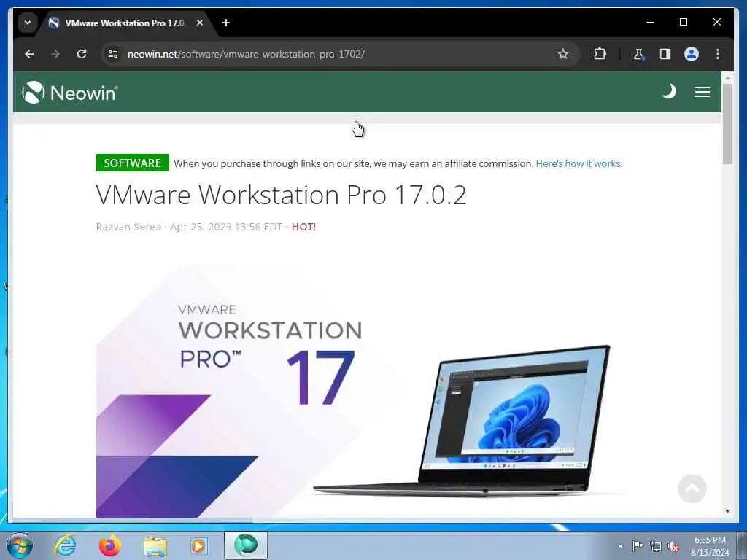Open the tab search dropdown arrow
This screenshot has width=747, height=560.
coord(28,23)
